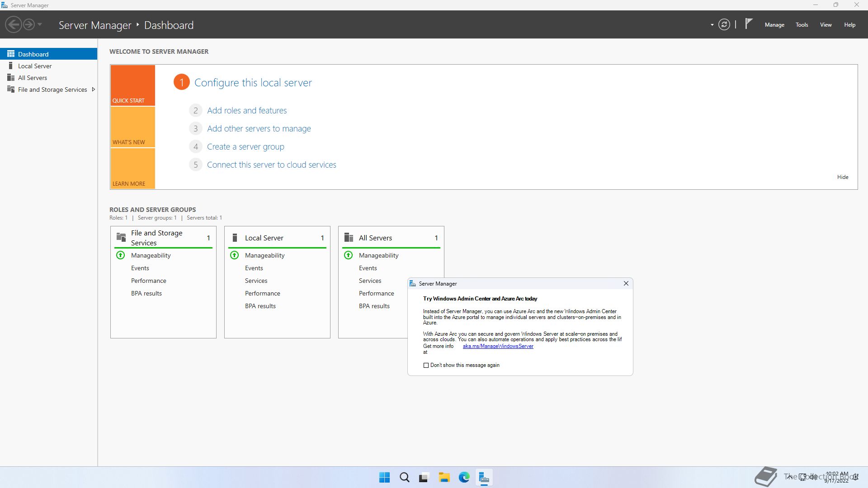Viewport: 868px width, 488px height.
Task: Open All Servers tile header
Action: pyautogui.click(x=391, y=238)
